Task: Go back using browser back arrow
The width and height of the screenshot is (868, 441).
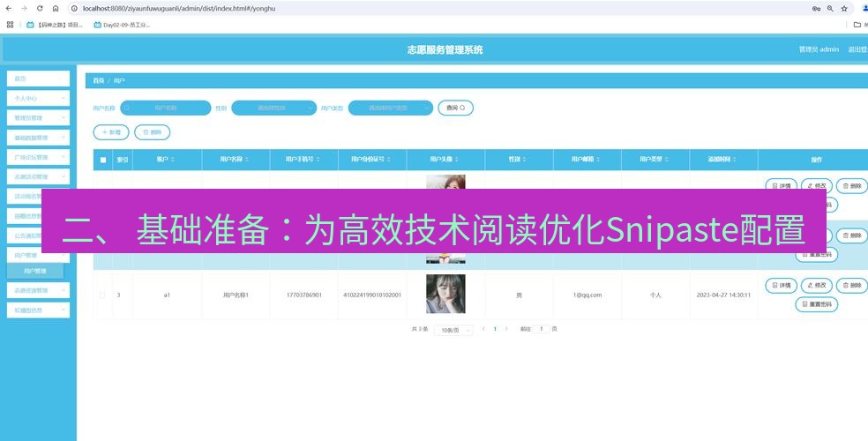Action: pyautogui.click(x=8, y=8)
